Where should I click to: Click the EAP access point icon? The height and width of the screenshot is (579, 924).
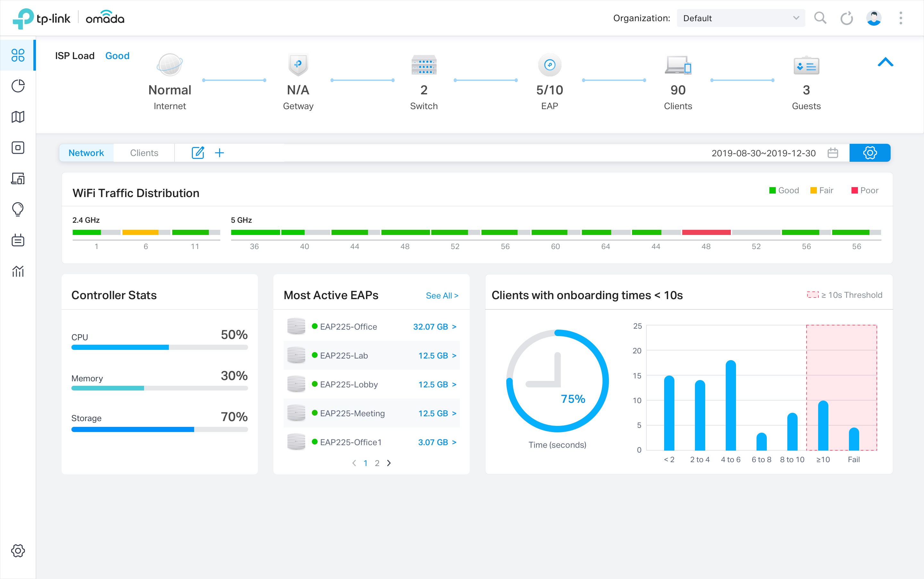pyautogui.click(x=550, y=65)
